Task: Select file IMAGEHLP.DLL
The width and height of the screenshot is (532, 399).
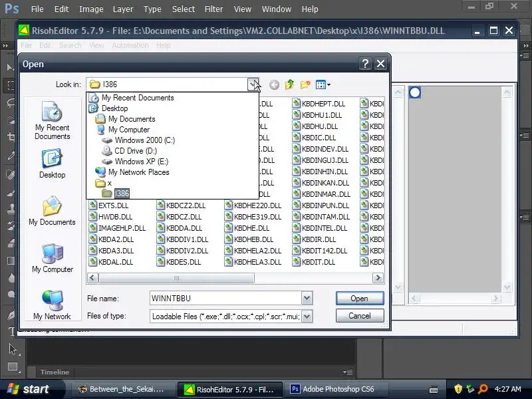Action: pyautogui.click(x=117, y=228)
